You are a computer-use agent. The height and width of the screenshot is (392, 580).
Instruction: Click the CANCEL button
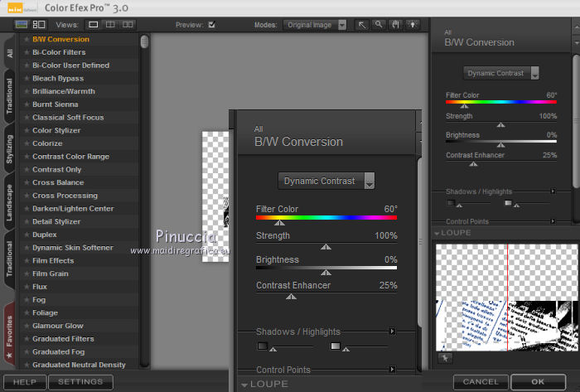[481, 382]
